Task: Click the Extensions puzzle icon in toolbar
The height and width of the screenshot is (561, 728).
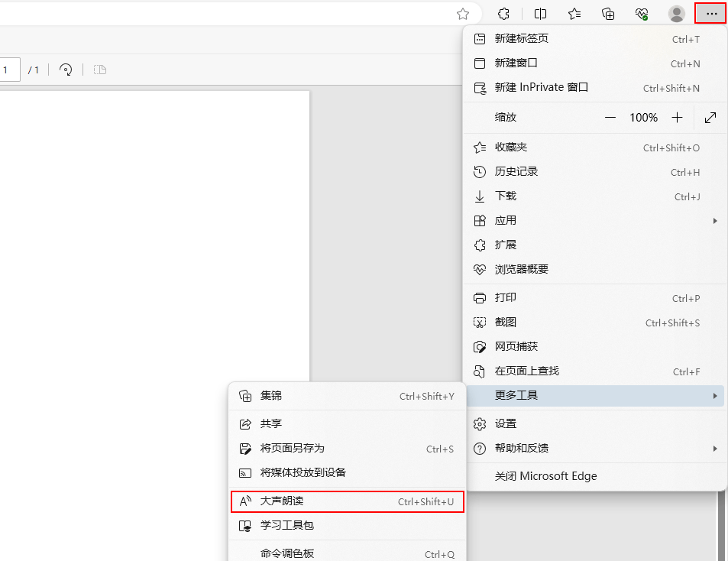Action: [x=503, y=14]
